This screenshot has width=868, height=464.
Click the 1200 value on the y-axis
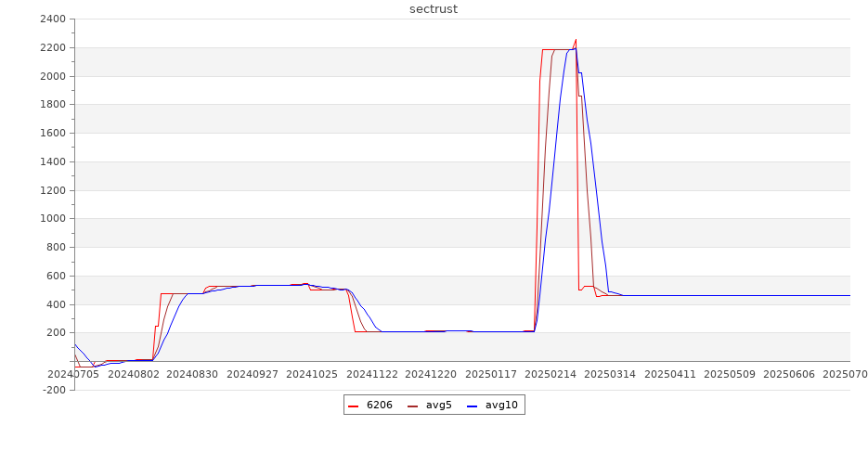coord(52,190)
